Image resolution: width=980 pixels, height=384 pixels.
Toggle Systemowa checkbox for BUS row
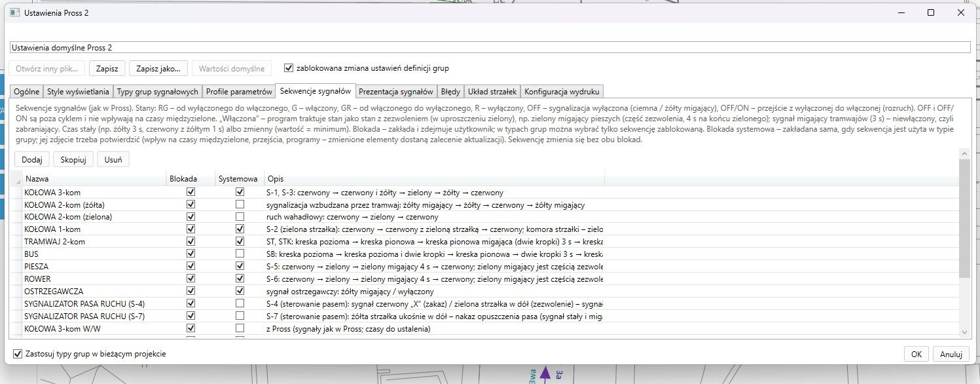tap(240, 254)
